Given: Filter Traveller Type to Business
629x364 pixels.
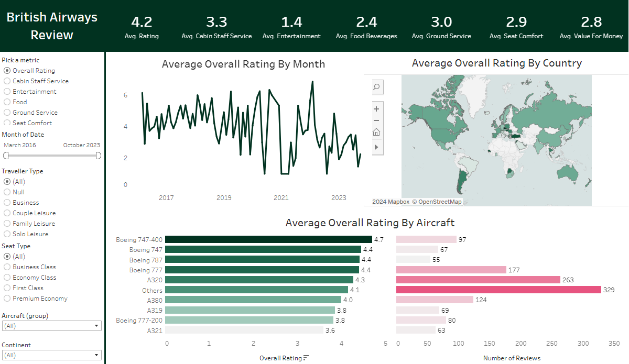Looking at the screenshot, I should pyautogui.click(x=7, y=203).
